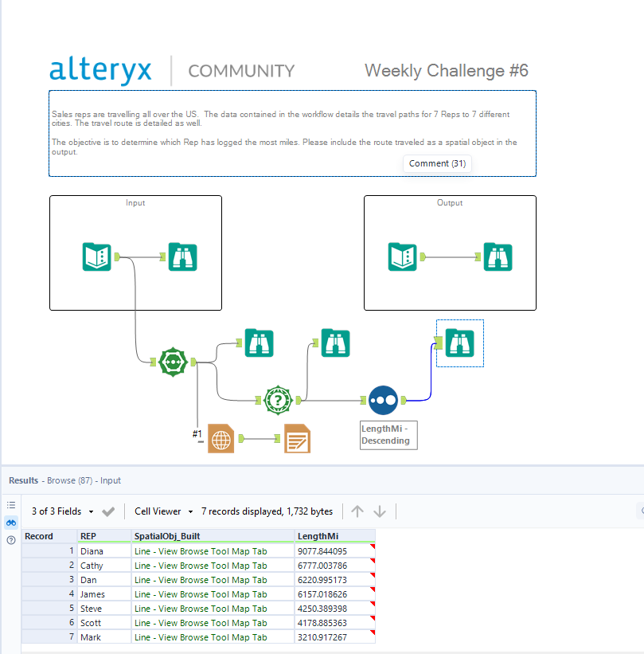644x654 pixels.
Task: Select the James cell in REP column
Action: click(104, 594)
